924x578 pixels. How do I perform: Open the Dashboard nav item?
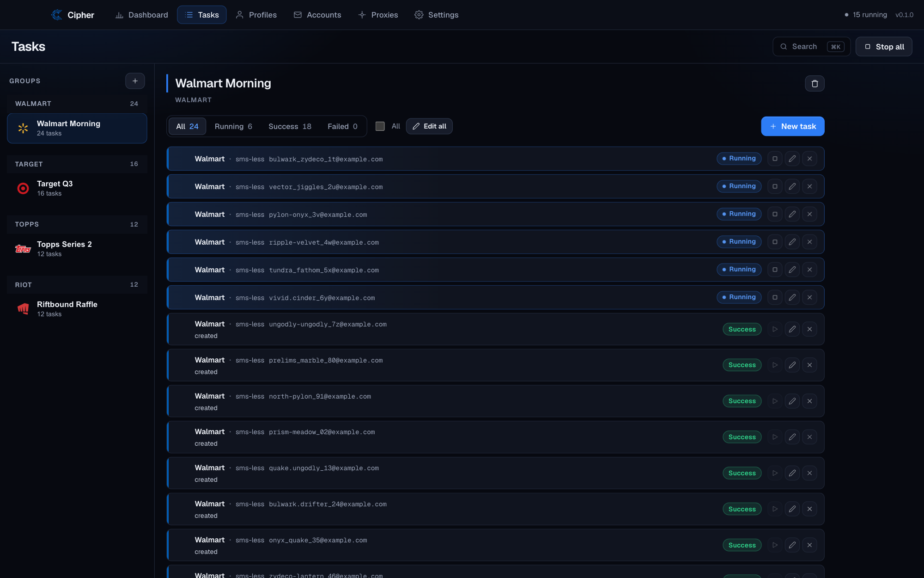click(141, 15)
